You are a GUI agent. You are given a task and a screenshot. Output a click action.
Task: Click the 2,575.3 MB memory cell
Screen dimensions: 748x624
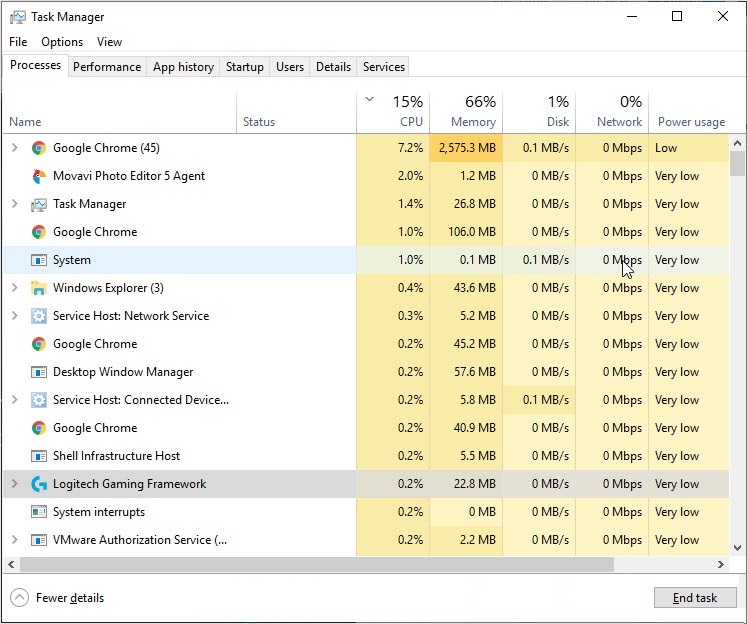point(466,148)
